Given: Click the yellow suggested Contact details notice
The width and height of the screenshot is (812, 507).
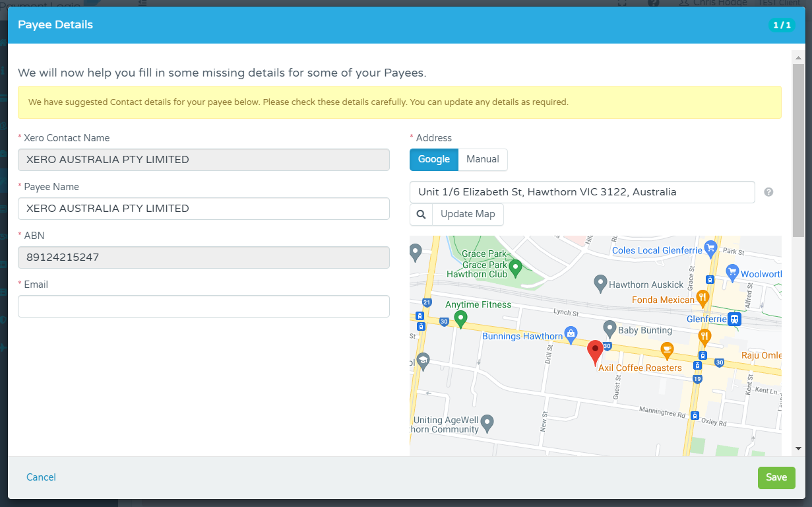Looking at the screenshot, I should (x=400, y=102).
